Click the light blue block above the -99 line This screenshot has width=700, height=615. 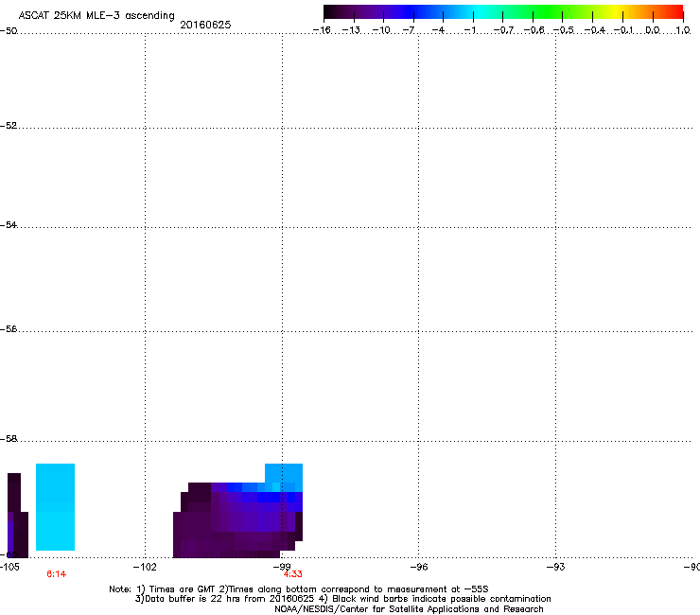tap(284, 472)
